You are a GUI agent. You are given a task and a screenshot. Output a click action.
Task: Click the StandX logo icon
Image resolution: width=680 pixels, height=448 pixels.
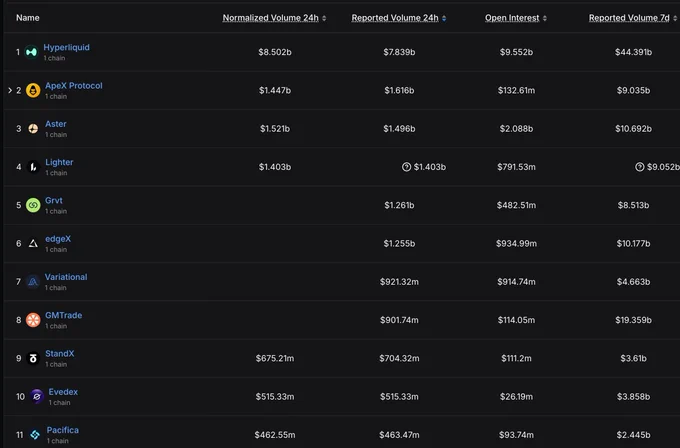tap(33, 358)
